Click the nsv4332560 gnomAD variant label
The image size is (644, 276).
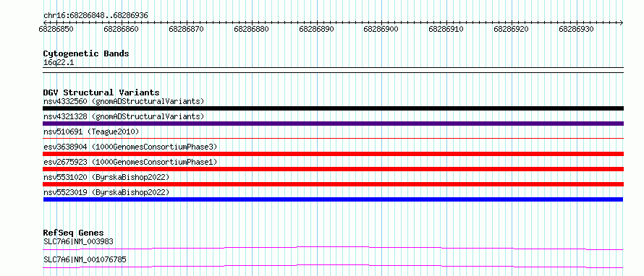124,101
